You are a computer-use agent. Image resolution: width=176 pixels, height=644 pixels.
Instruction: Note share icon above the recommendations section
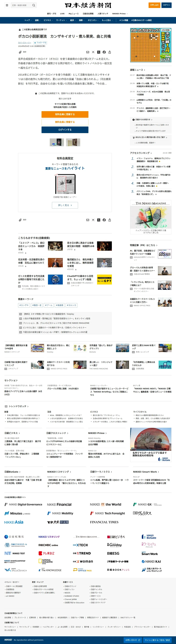point(93,220)
